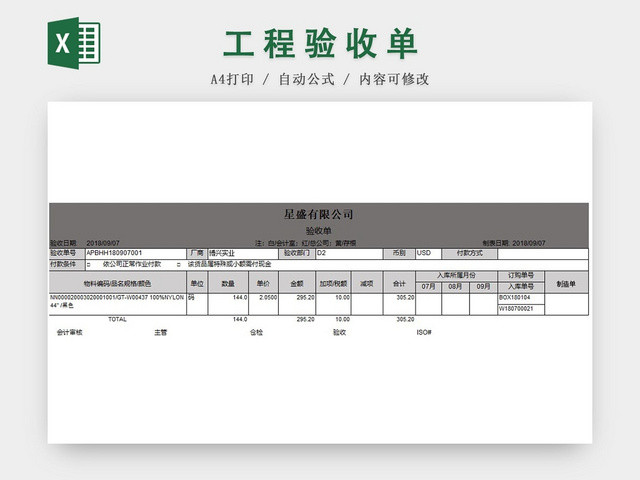The width and height of the screenshot is (640, 480).
Task: Click the A4打印 / 自动公式 / 内容可修改 subtitle
Action: click(x=320, y=79)
